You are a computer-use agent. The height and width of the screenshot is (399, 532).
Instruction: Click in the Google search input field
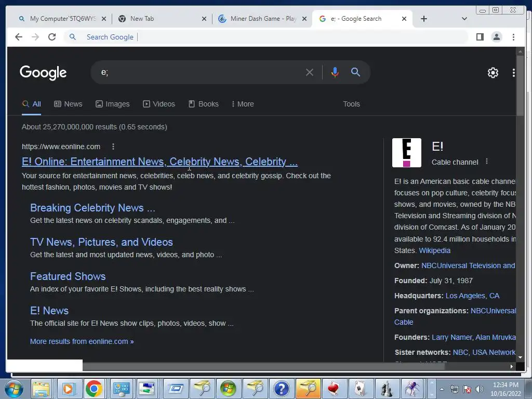(200, 72)
